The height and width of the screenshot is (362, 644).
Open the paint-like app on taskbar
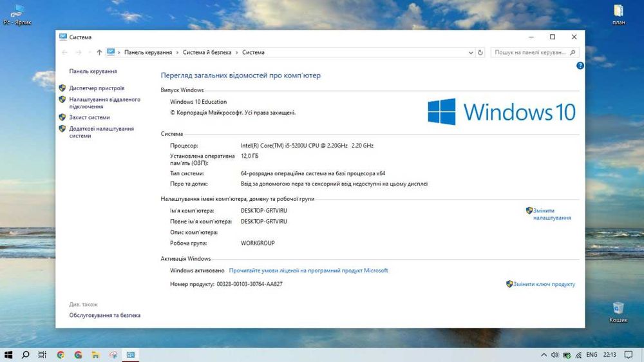[x=113, y=355]
